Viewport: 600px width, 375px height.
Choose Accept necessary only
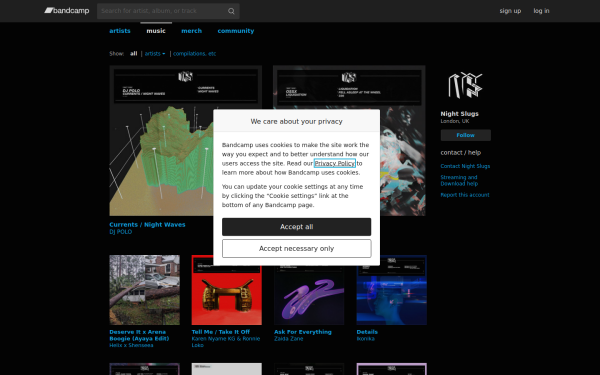pyautogui.click(x=297, y=249)
